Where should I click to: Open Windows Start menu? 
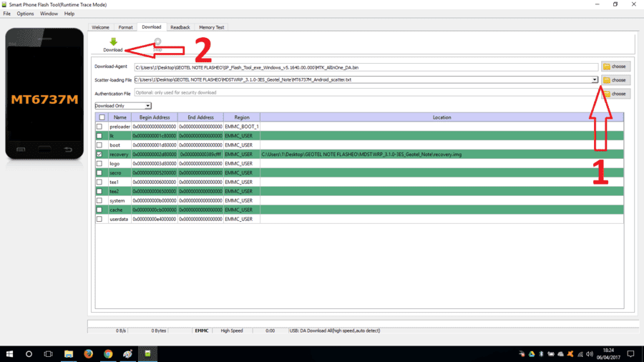pos(9,354)
